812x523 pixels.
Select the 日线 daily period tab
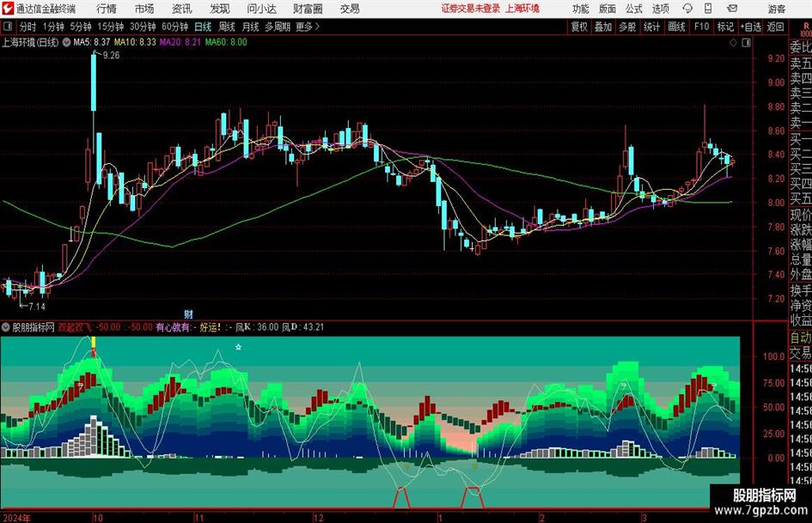click(203, 27)
